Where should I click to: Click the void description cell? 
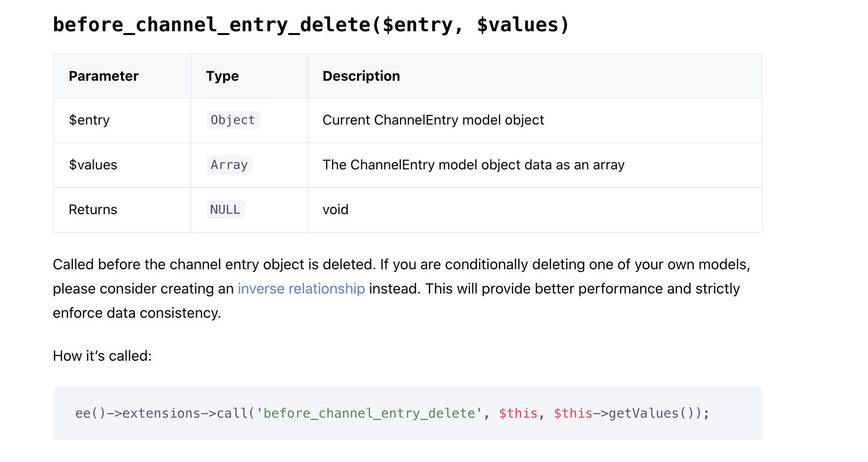[x=336, y=209]
